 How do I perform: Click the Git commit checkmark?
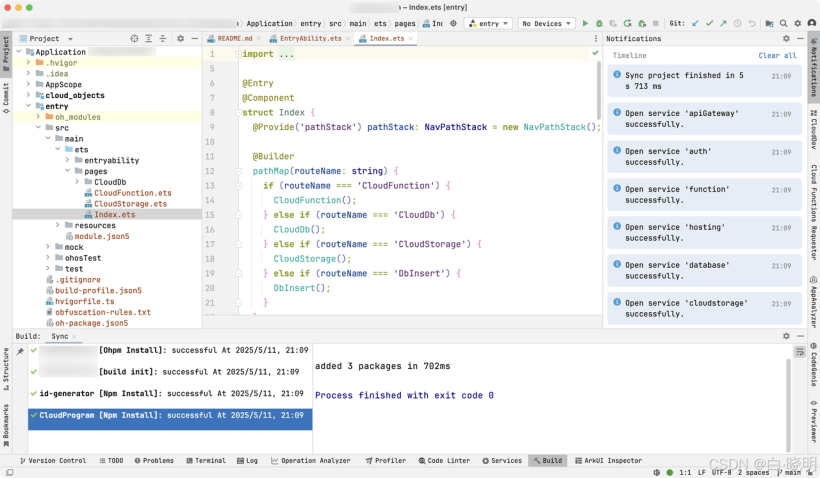709,24
